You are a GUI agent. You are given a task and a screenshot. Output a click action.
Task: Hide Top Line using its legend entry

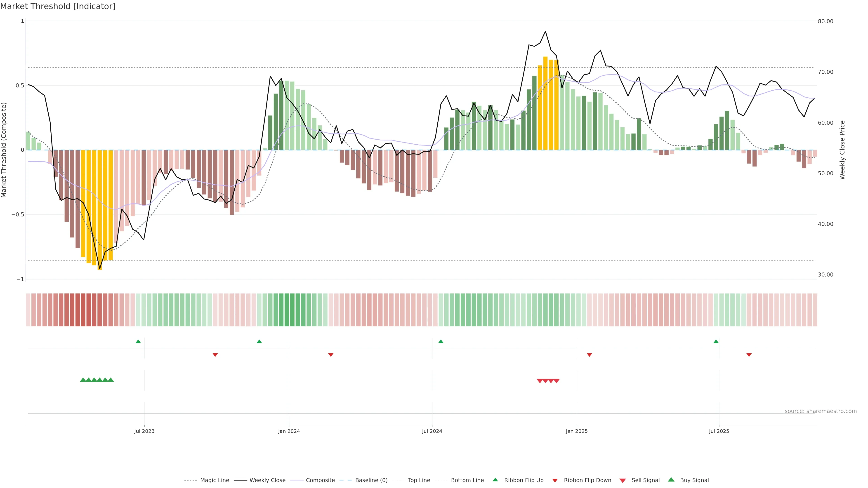(419, 480)
